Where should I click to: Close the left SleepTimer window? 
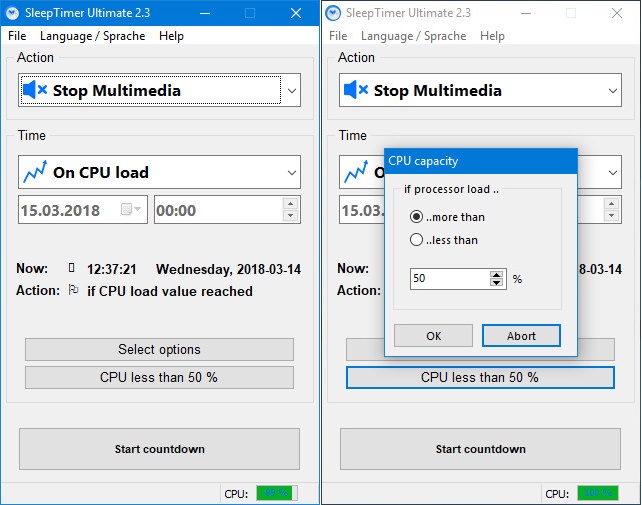click(x=296, y=13)
